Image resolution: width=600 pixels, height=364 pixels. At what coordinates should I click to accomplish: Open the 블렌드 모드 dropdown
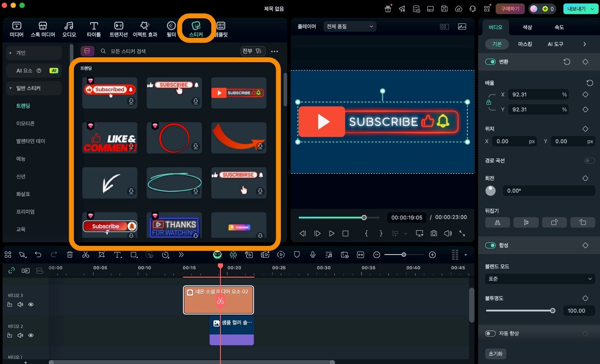click(x=540, y=278)
